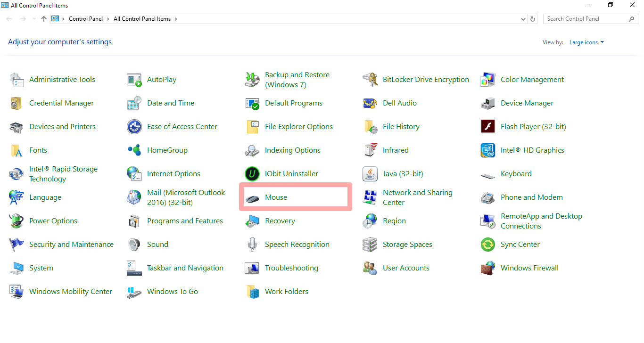644x343 pixels.
Task: Open the Windows Firewall icon
Action: pos(488,268)
